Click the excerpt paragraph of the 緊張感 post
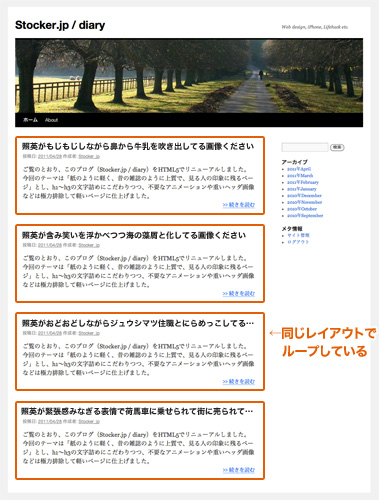Image resolution: width=379 pixels, height=500 pixels. point(138,448)
